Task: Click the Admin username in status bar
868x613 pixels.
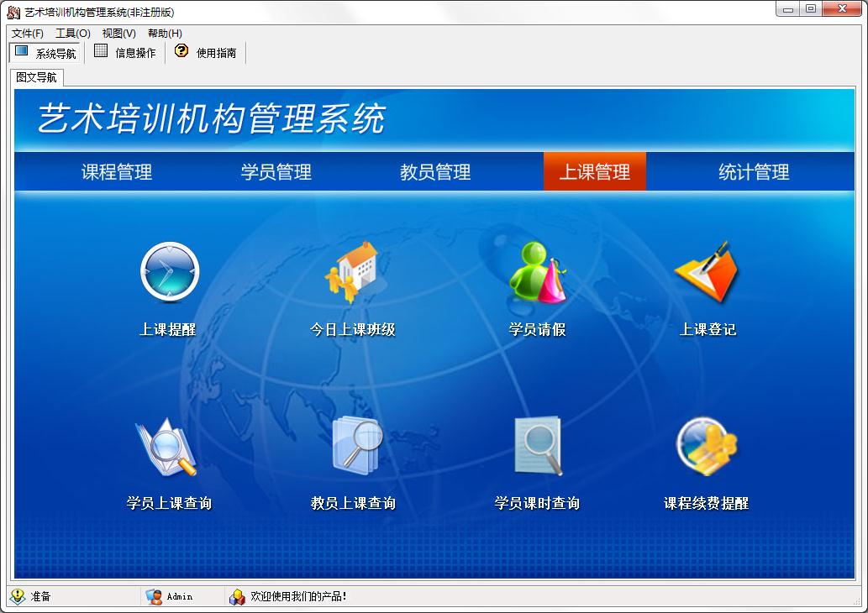Action: 180,596
